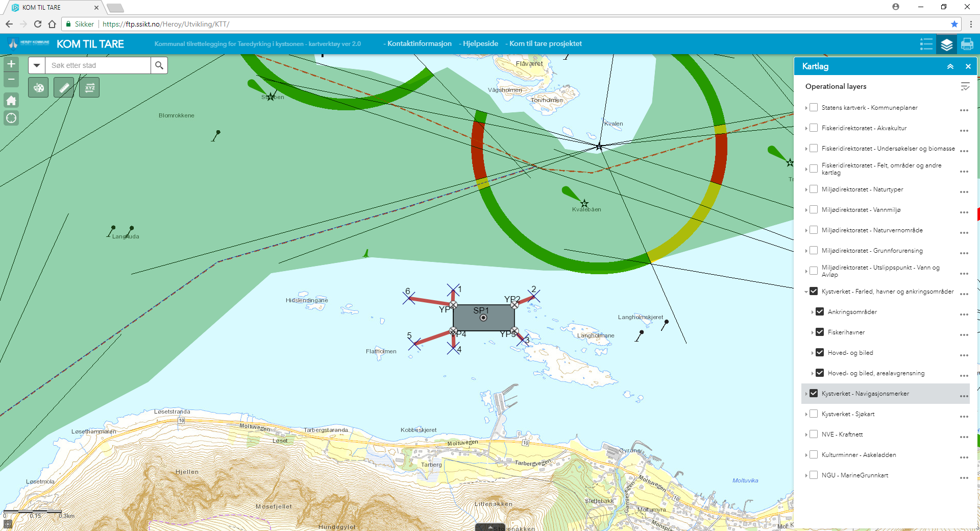
Task: Click the search magnifier button
Action: pos(159,65)
